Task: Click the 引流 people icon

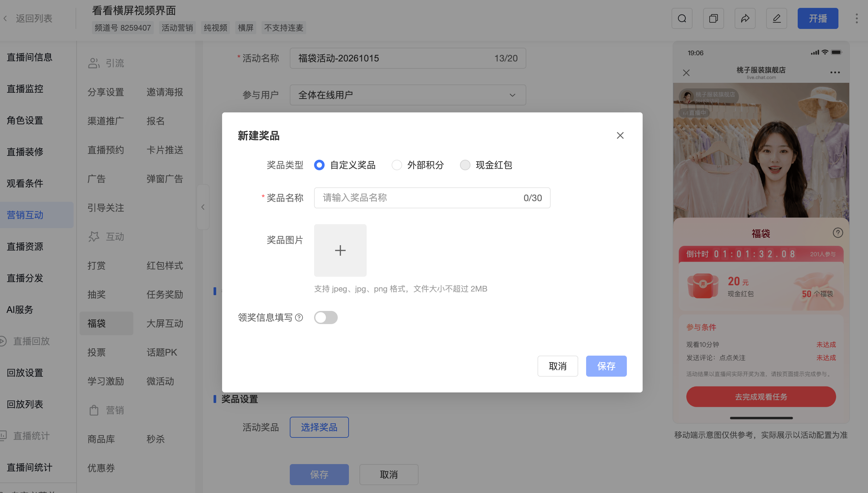Action: [x=94, y=63]
